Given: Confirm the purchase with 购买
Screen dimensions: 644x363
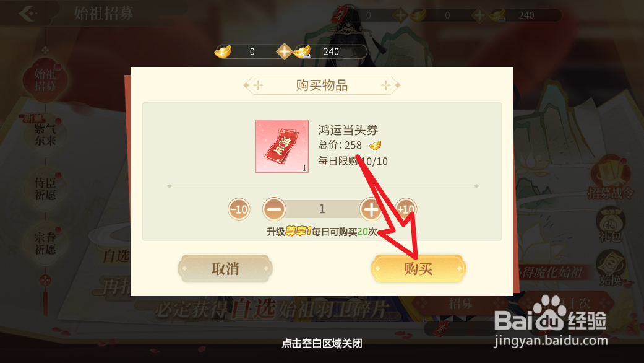Looking at the screenshot, I should 418,269.
